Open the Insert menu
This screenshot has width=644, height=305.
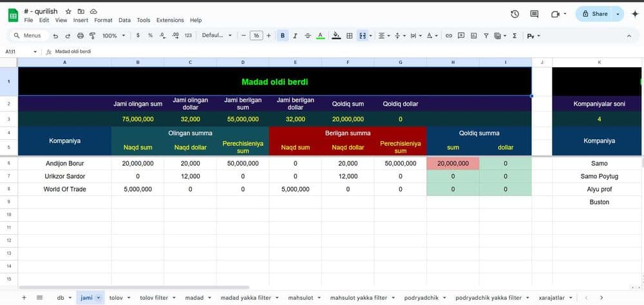coord(80,20)
